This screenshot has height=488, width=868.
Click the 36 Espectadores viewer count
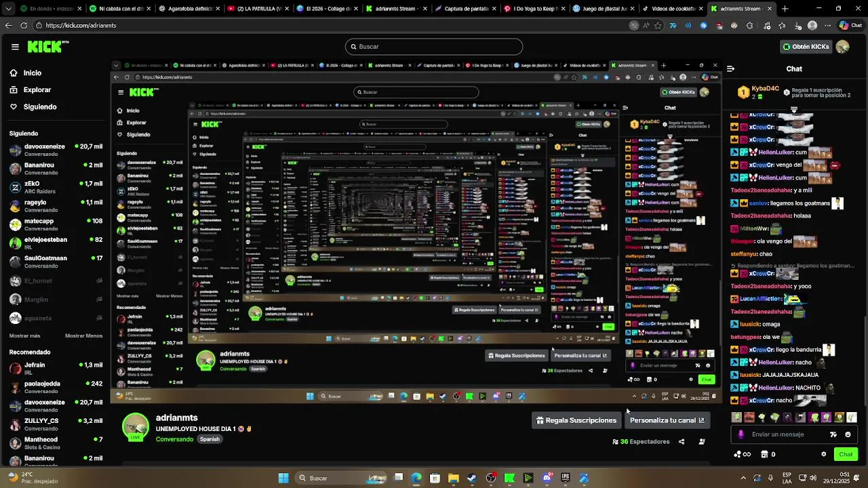point(641,442)
